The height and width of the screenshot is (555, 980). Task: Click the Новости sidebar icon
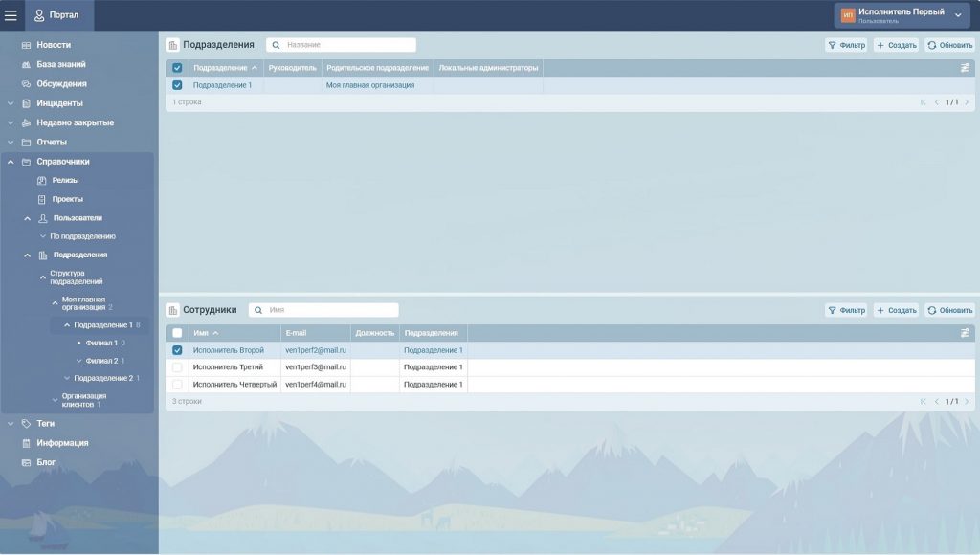click(27, 45)
